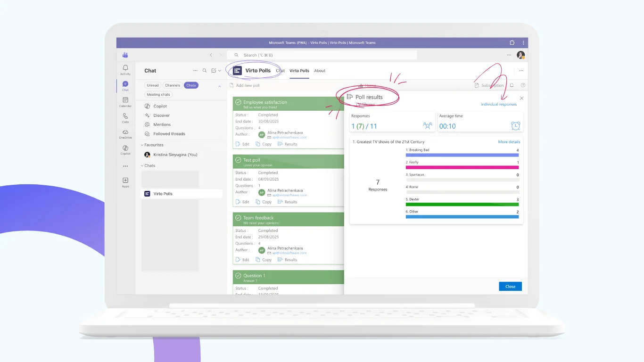The height and width of the screenshot is (362, 644).
Task: Open the Calendar icon in Teams sidebar
Action: click(125, 102)
